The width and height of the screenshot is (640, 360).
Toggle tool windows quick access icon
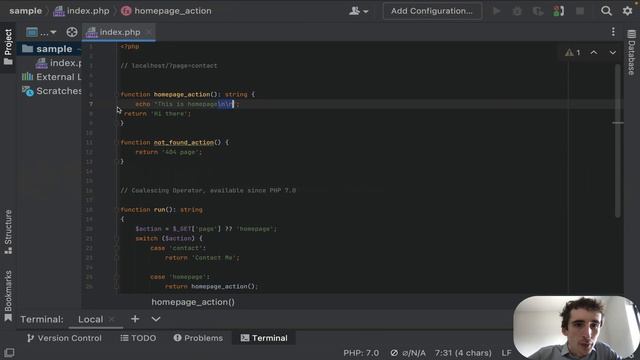click(x=9, y=353)
